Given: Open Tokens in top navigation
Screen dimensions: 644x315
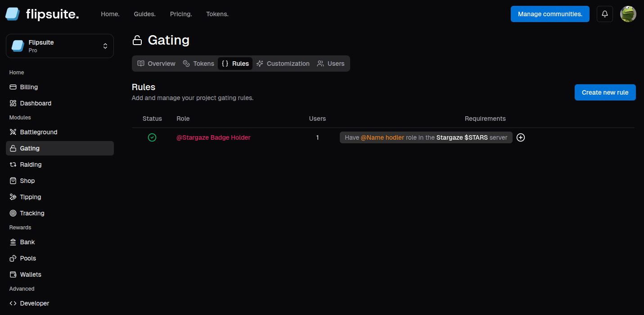Looking at the screenshot, I should click(217, 14).
